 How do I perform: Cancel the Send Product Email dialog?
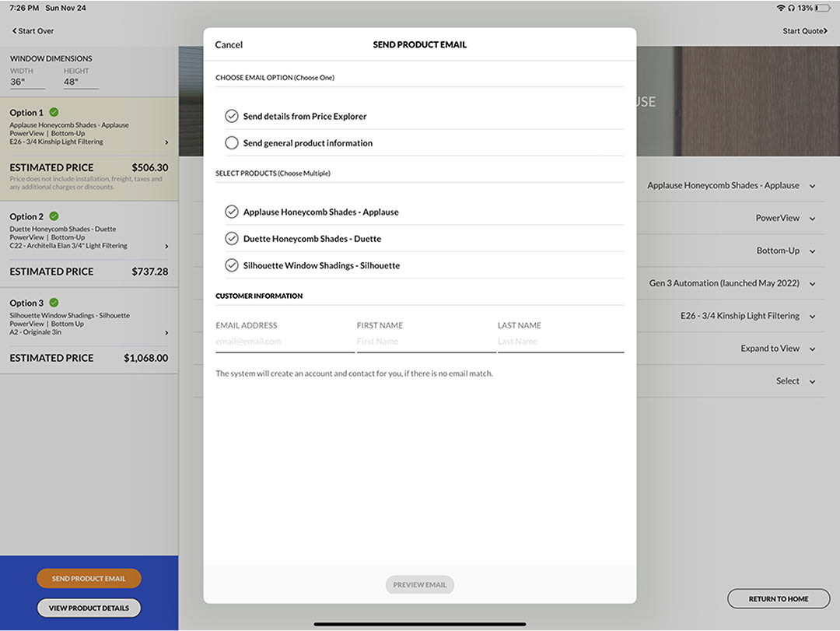tap(229, 45)
